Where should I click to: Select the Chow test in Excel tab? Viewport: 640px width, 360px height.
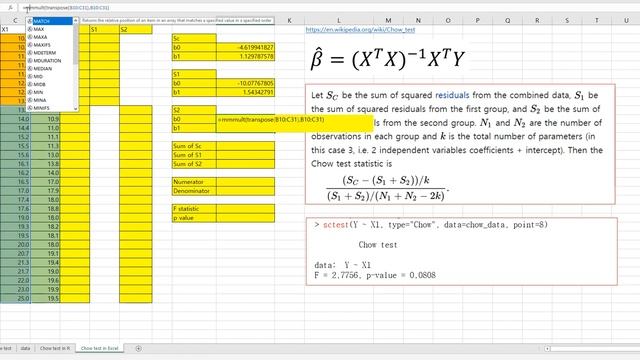point(100,348)
